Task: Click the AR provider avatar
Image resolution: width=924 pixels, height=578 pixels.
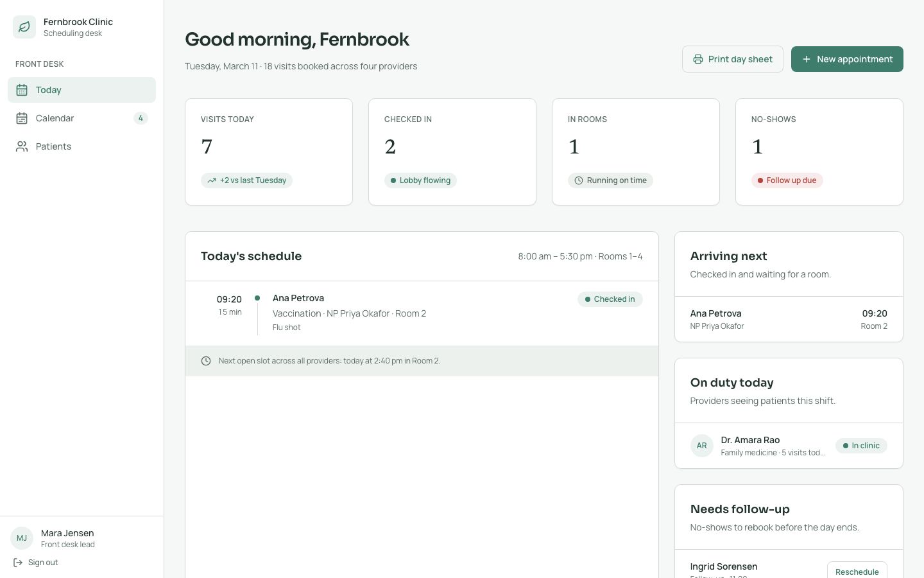Action: 702,446
